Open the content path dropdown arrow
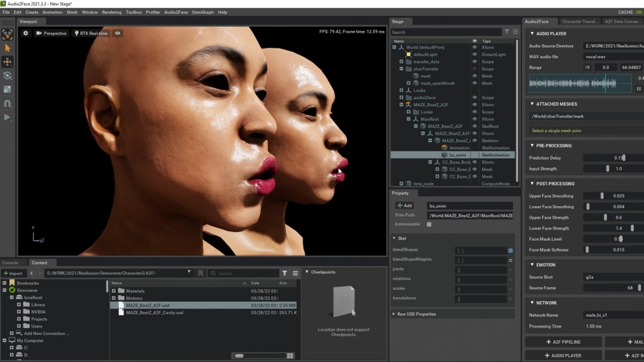This screenshot has width=644, height=362. point(189,272)
